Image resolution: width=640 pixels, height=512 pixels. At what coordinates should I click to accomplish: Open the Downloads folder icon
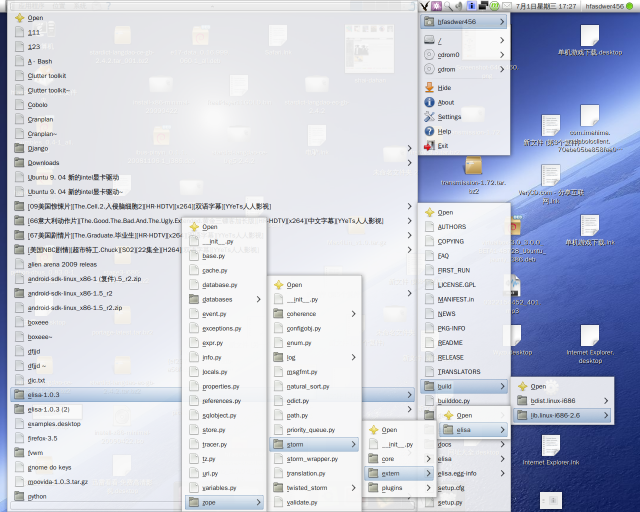[19, 163]
